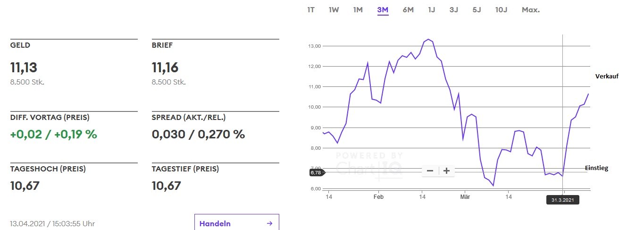The width and height of the screenshot is (644, 230).
Task: Click the Verkauf annotation label
Action: [x=607, y=76]
